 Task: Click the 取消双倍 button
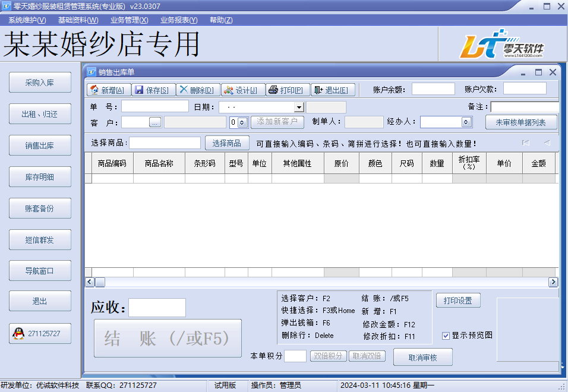(x=367, y=356)
